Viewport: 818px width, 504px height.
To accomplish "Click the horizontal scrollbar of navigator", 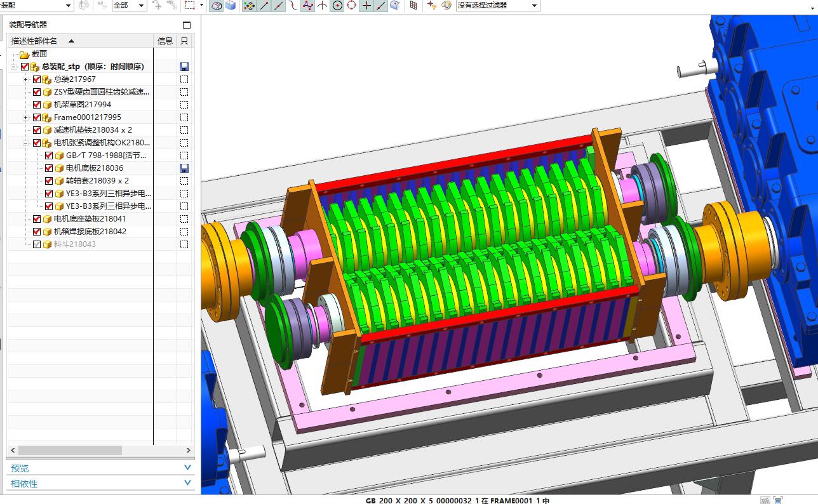I will coord(100,450).
